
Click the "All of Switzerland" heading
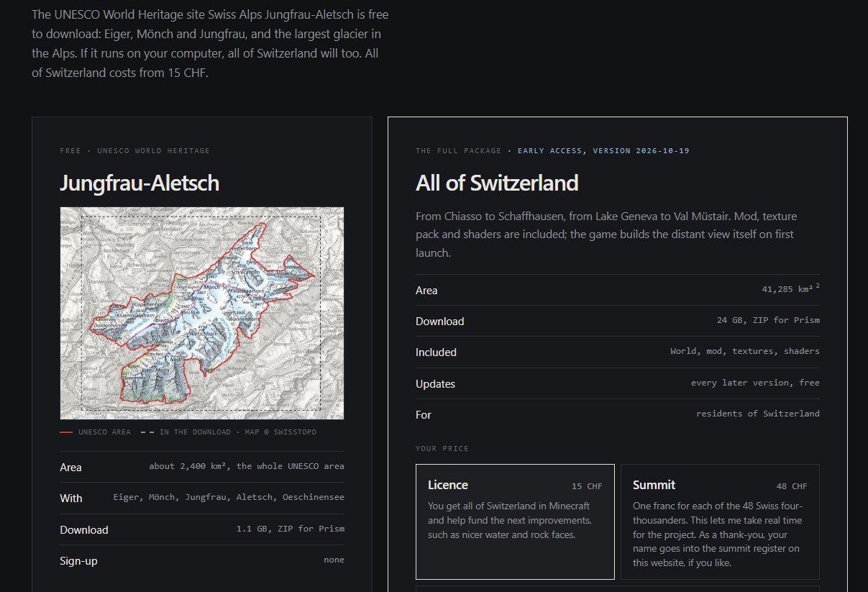497,183
